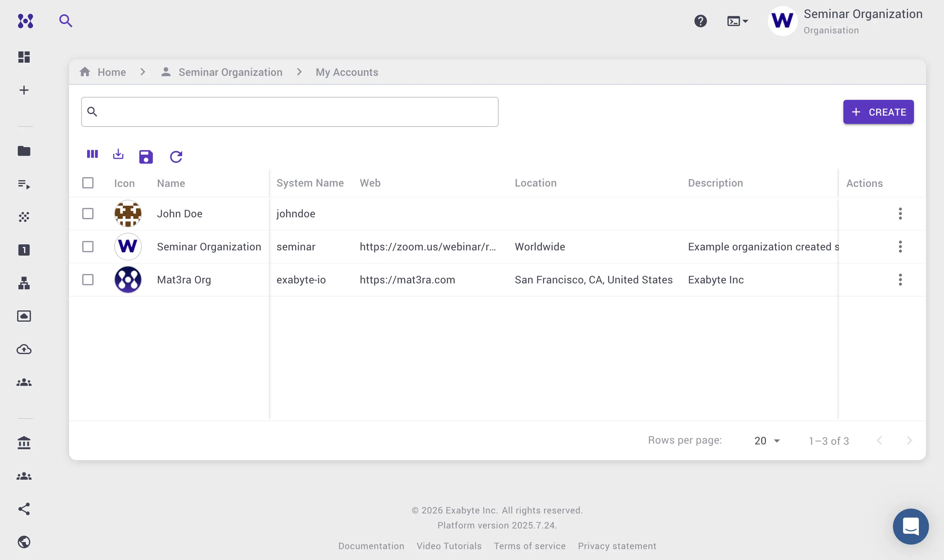Open the Documentation footer link

[x=371, y=546]
